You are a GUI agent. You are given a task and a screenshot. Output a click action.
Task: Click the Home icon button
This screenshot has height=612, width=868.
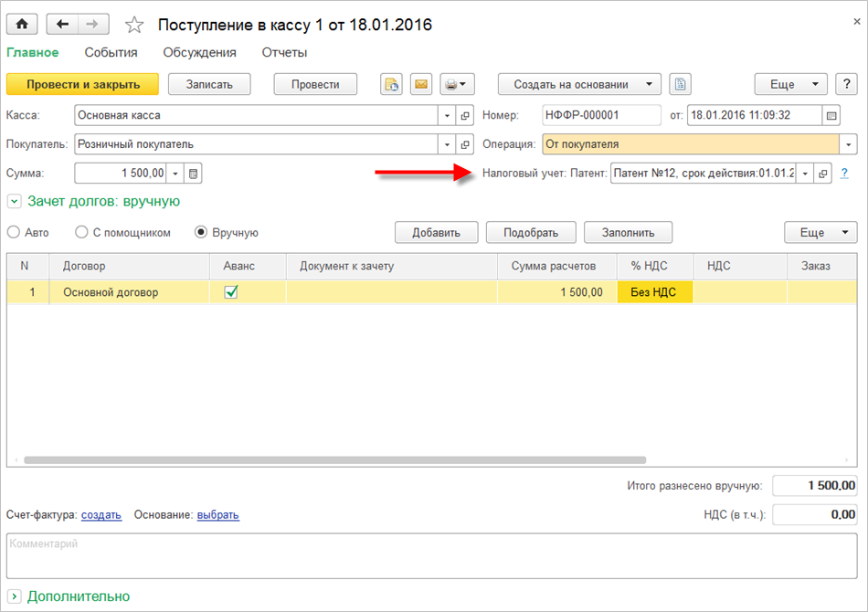click(22, 25)
